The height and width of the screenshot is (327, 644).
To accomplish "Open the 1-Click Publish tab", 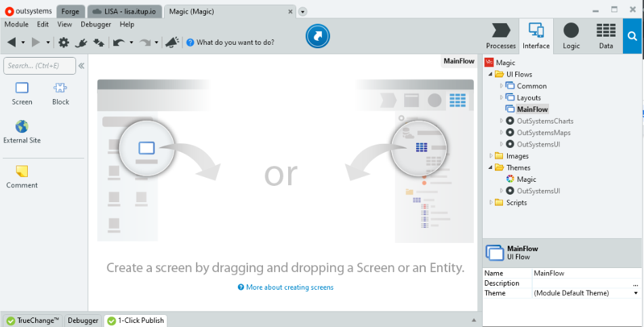I will 136,320.
